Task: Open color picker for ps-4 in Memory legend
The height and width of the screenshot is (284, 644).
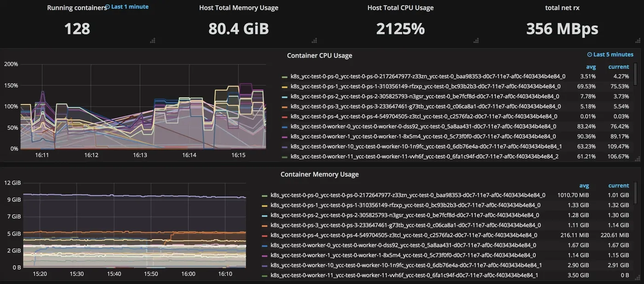Action: coord(264,235)
